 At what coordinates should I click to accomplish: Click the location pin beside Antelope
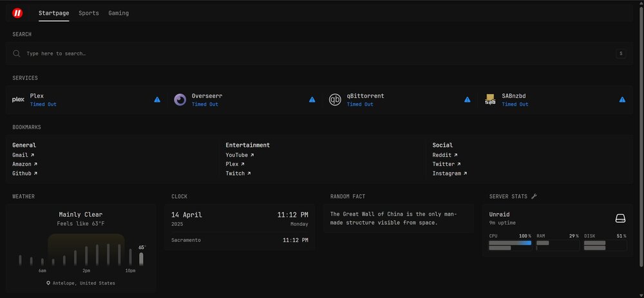[x=48, y=283]
